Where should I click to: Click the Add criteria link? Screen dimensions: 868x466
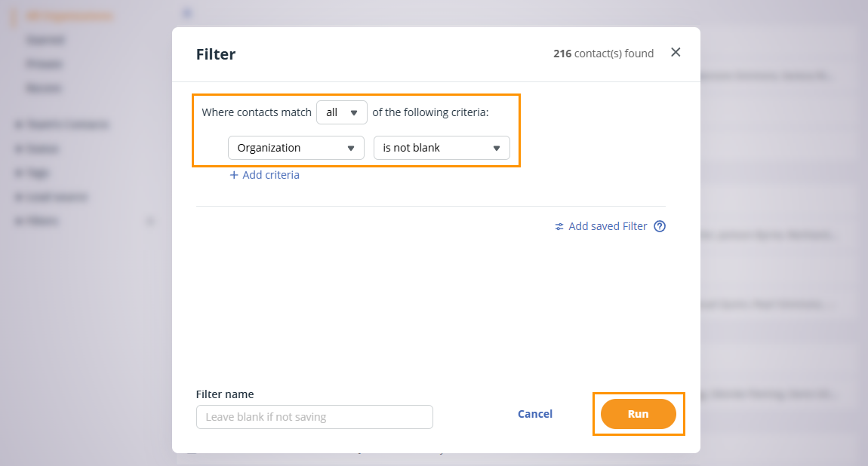[x=265, y=175]
